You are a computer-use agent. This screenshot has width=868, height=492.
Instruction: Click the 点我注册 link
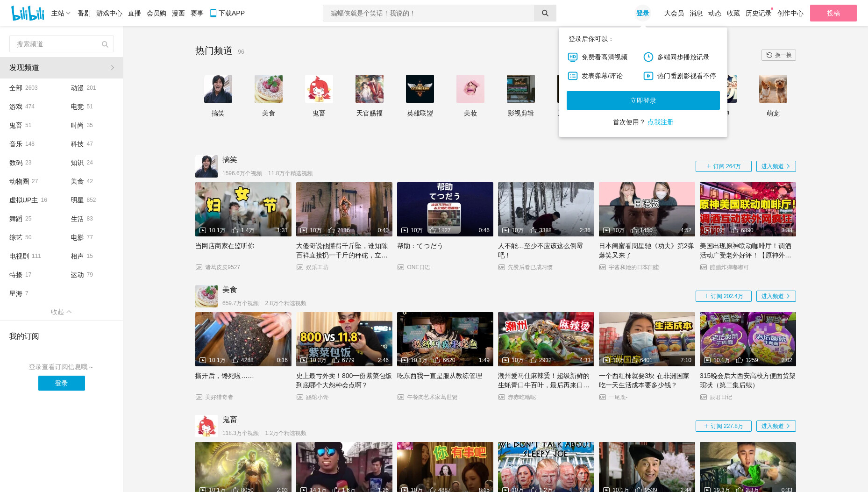(x=661, y=122)
